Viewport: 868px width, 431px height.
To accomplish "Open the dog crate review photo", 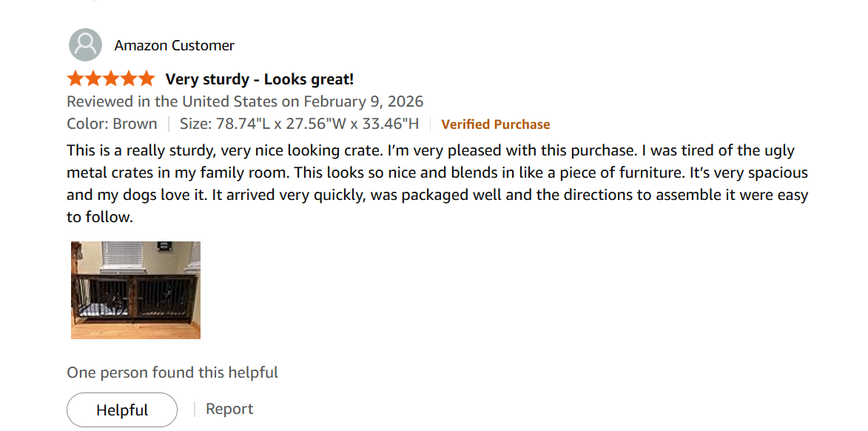I will pos(135,290).
